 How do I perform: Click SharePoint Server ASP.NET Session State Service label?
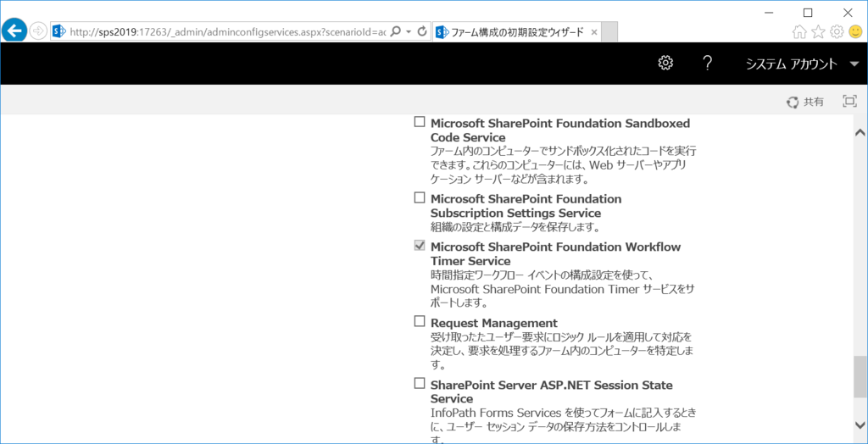tap(551, 391)
